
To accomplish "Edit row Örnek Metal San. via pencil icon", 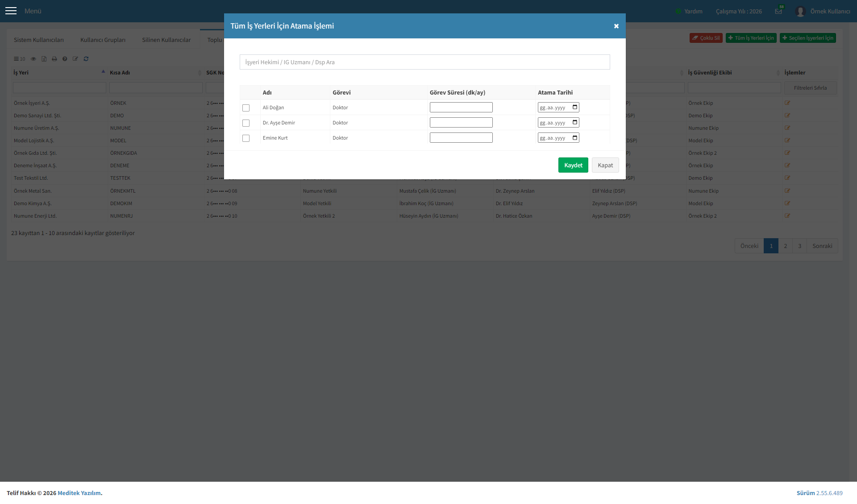I will pyautogui.click(x=787, y=191).
